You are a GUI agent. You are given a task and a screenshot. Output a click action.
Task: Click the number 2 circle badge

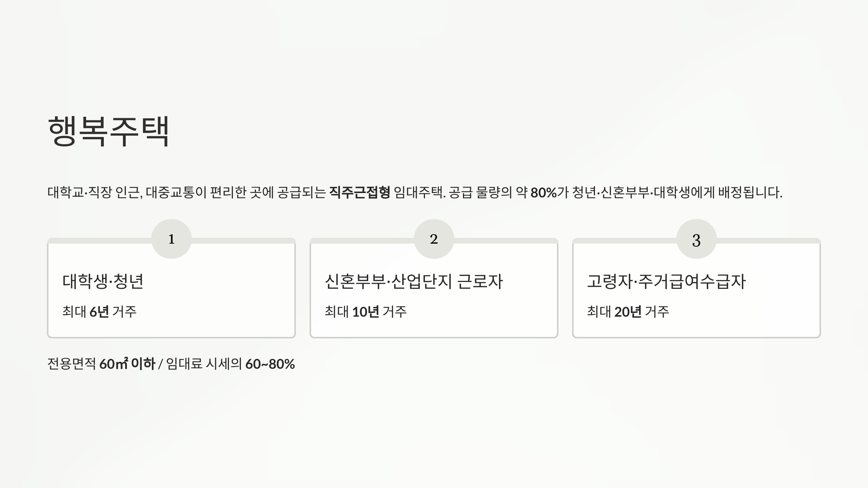pyautogui.click(x=434, y=239)
